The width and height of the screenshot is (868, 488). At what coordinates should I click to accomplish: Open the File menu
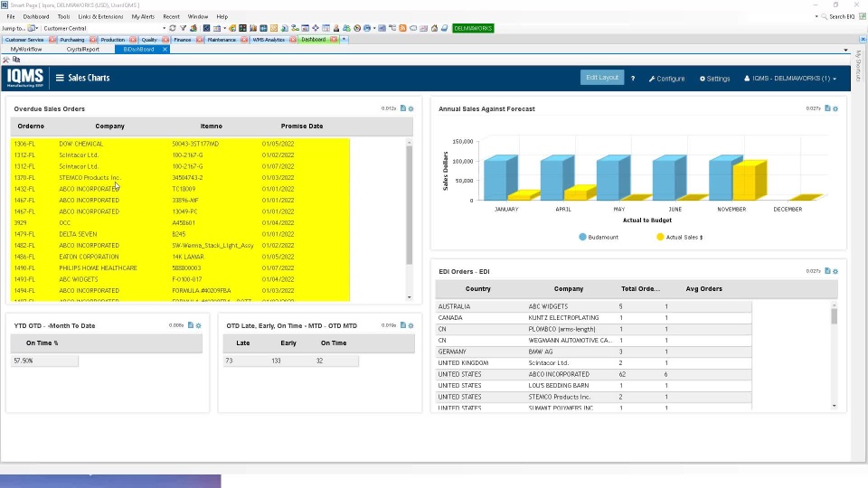(11, 16)
